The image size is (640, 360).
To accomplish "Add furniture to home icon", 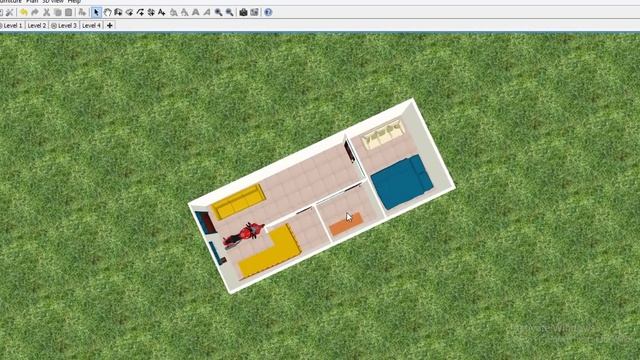I will 82,12.
